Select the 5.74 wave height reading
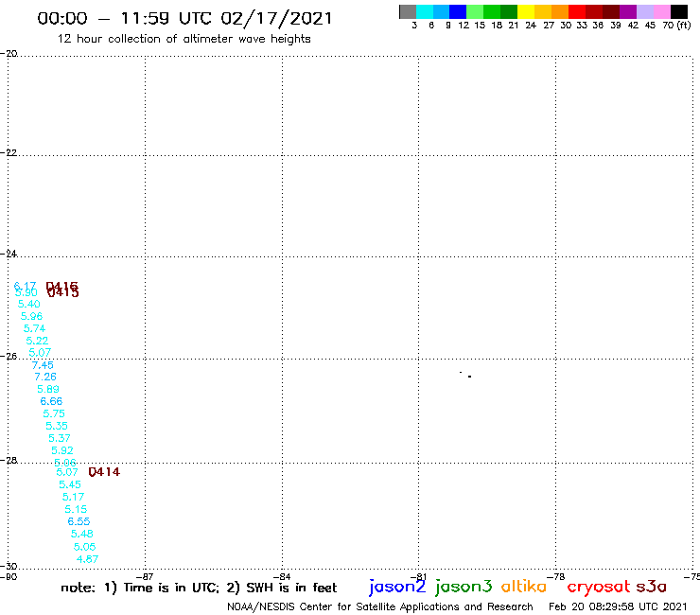 click(x=34, y=328)
